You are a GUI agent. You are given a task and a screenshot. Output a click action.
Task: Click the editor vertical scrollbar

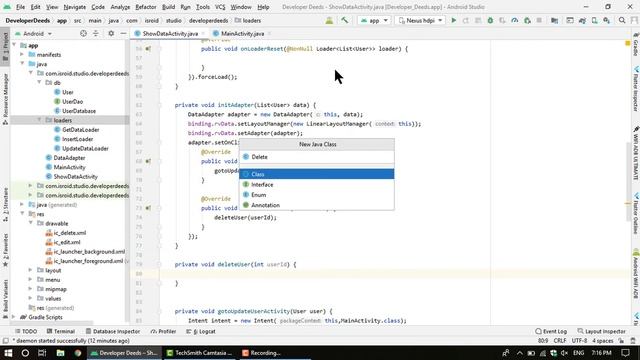pyautogui.click(x=628, y=182)
